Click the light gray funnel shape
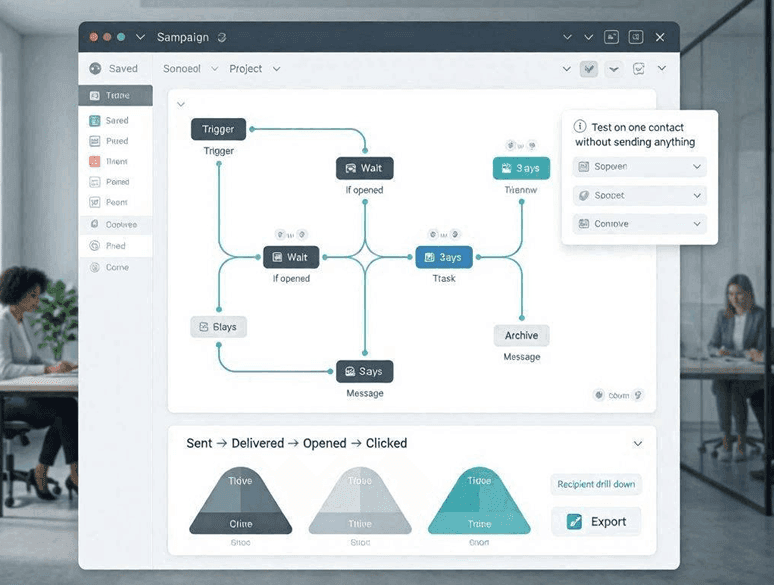The image size is (774, 585). pyautogui.click(x=360, y=501)
